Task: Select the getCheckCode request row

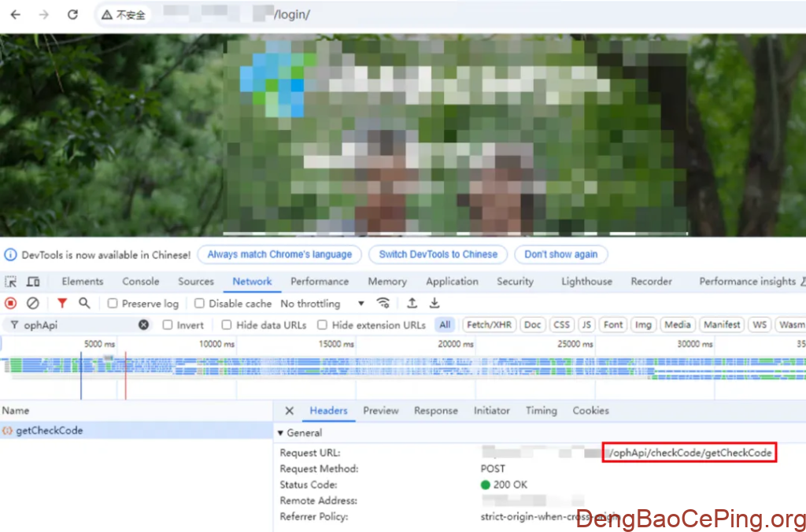Action: (x=49, y=430)
